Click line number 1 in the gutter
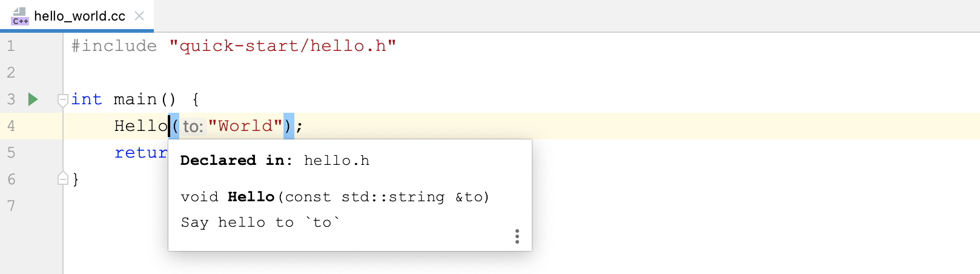 tap(11, 46)
